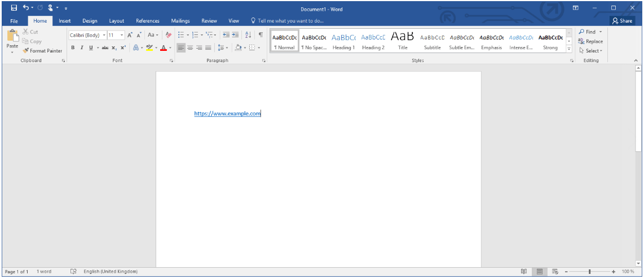
Task: Decrease paragraph indent
Action: [x=226, y=35]
